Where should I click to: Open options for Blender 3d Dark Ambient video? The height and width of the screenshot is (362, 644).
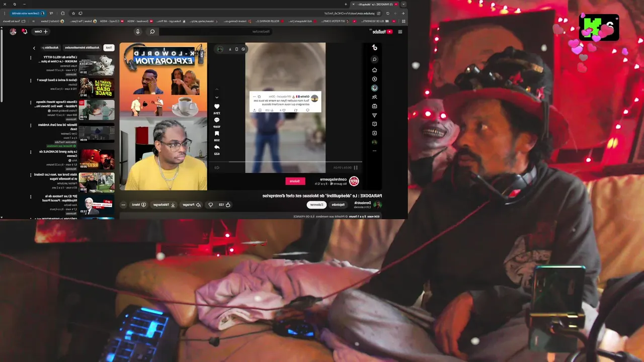click(x=31, y=125)
